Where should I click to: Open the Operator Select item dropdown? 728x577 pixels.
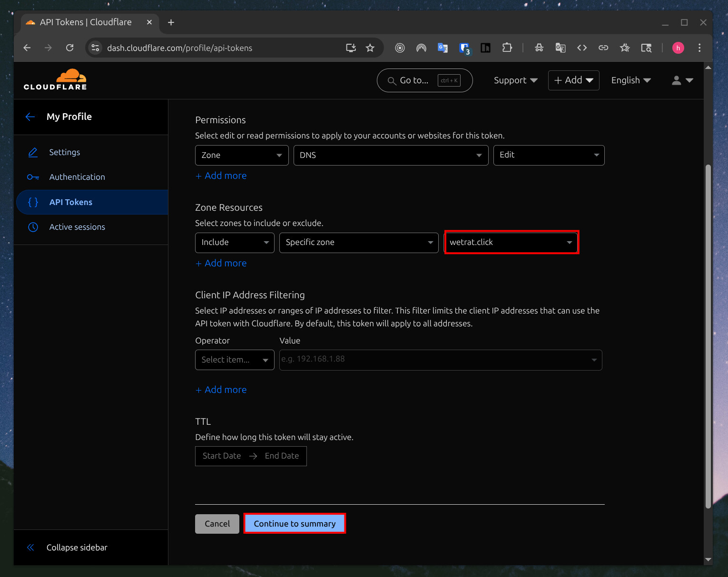tap(235, 360)
